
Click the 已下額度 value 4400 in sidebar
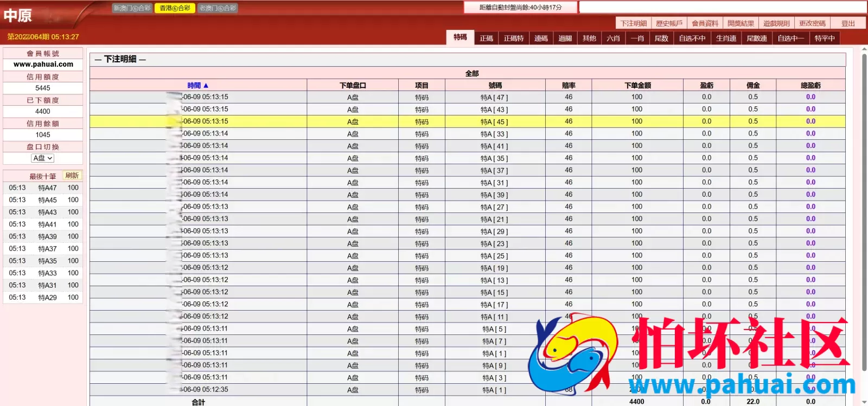pos(43,111)
